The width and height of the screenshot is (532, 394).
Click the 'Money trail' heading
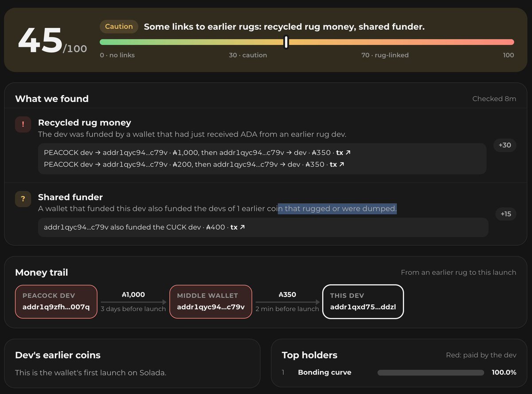pos(42,273)
